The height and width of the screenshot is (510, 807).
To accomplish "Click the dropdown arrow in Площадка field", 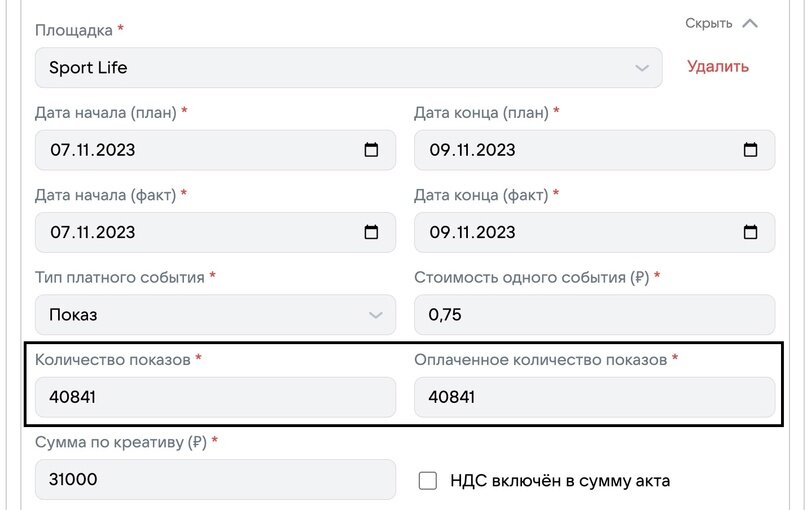I will pos(642,68).
